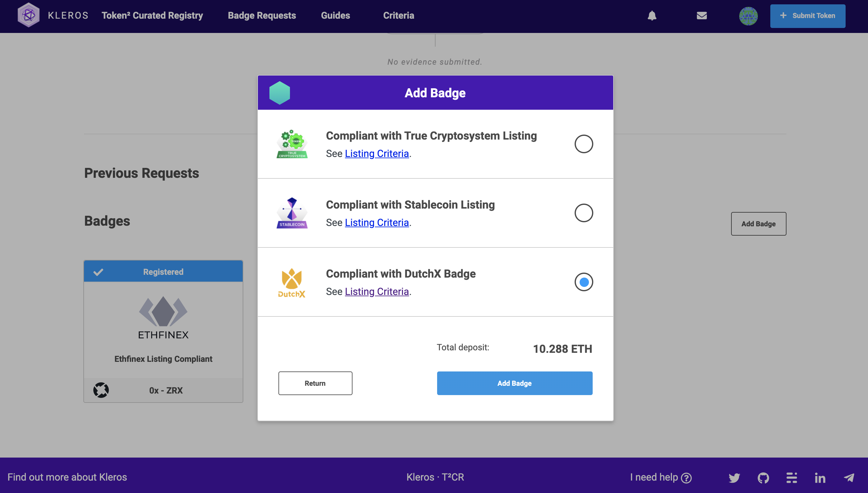Open LinkedIn icon in footer

[820, 478]
